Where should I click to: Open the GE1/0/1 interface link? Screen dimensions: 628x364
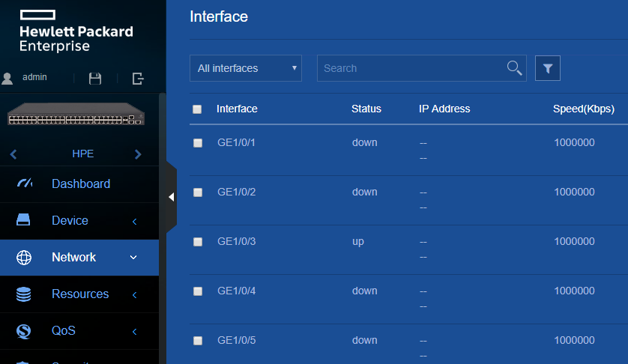point(236,142)
